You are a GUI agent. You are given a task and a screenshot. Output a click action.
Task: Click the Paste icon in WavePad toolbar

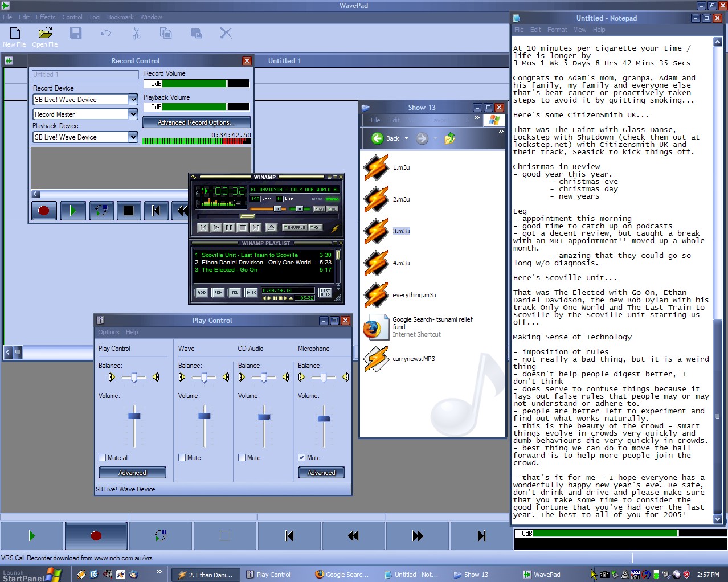pos(196,33)
